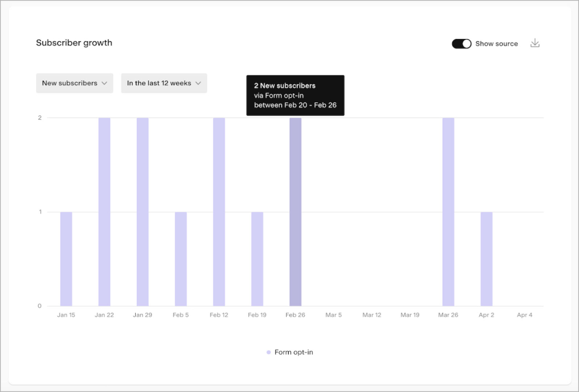Viewport: 579px width, 392px height.
Task: Open the New subscribers dropdown
Action: coord(74,83)
